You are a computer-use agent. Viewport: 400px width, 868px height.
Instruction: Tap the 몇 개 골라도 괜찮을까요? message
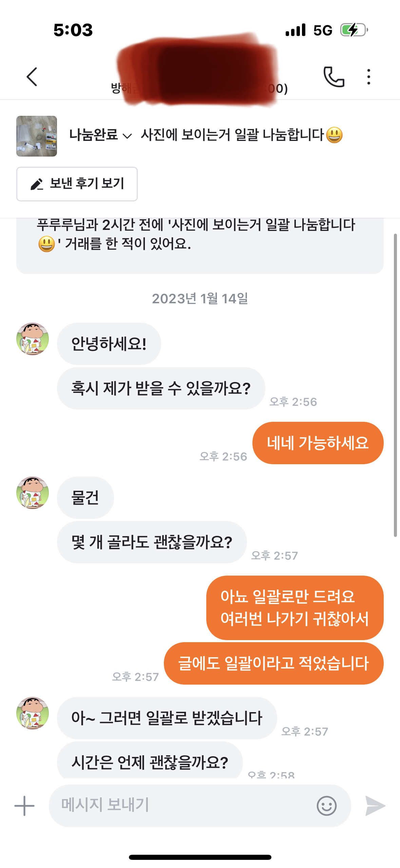152,542
